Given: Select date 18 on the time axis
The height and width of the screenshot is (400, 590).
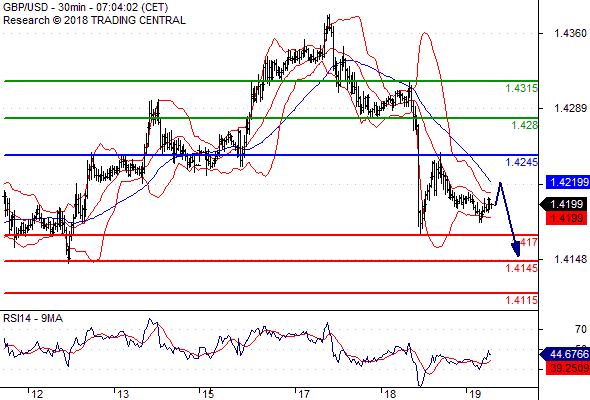Looking at the screenshot, I should coord(390,394).
